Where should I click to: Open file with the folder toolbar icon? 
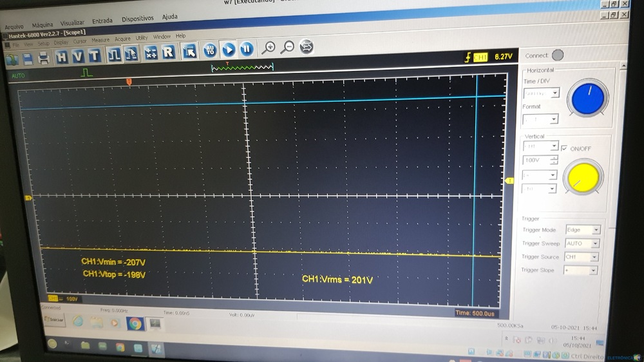(x=12, y=59)
